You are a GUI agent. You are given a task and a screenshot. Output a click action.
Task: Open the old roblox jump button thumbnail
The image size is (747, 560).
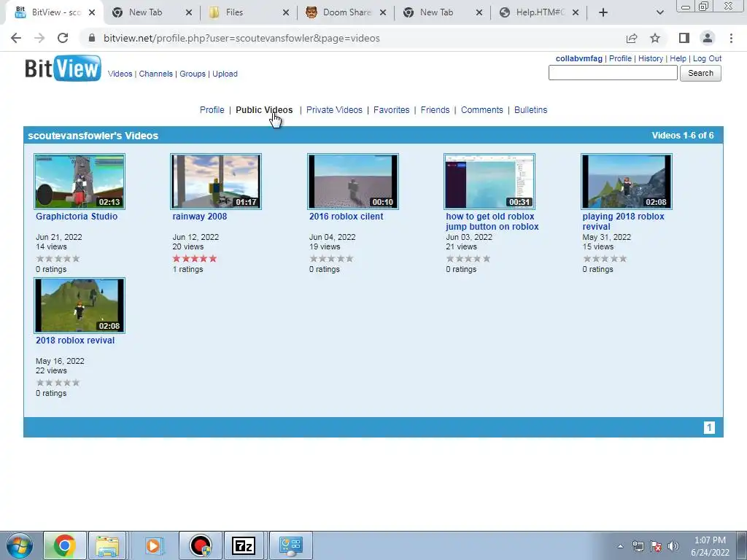coord(489,182)
